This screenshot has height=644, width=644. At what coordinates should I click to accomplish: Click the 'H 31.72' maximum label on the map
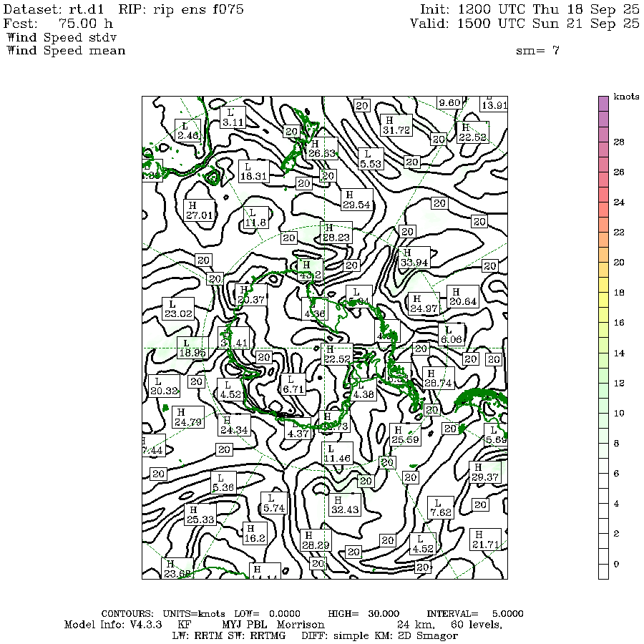pyautogui.click(x=396, y=125)
